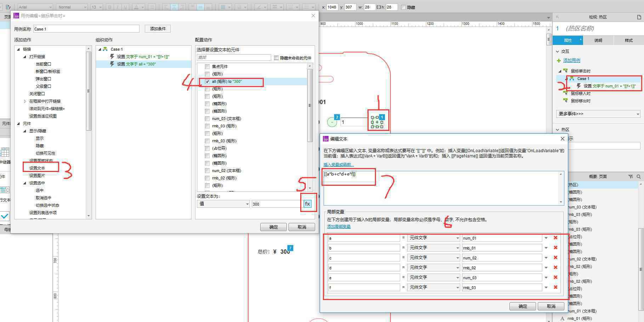Remove local variable d using the red X

555,268
